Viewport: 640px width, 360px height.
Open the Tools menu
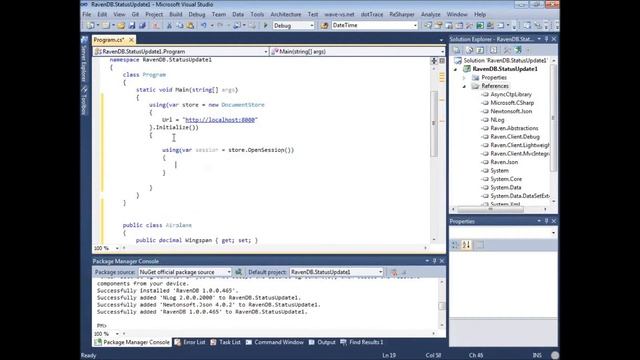pyautogui.click(x=257, y=14)
